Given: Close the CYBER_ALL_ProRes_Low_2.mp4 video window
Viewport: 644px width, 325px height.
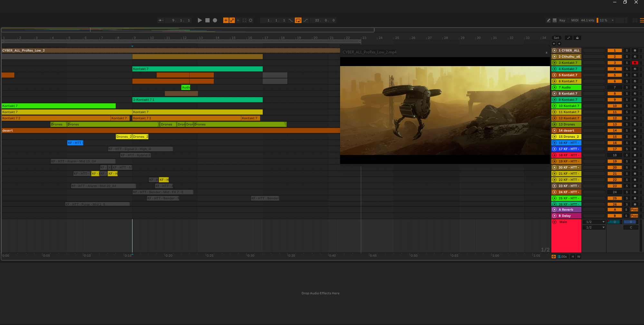Looking at the screenshot, I should click(x=546, y=53).
